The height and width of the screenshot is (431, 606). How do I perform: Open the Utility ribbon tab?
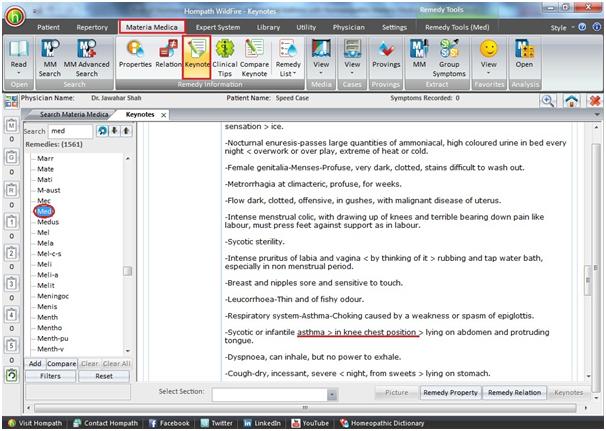coord(306,27)
